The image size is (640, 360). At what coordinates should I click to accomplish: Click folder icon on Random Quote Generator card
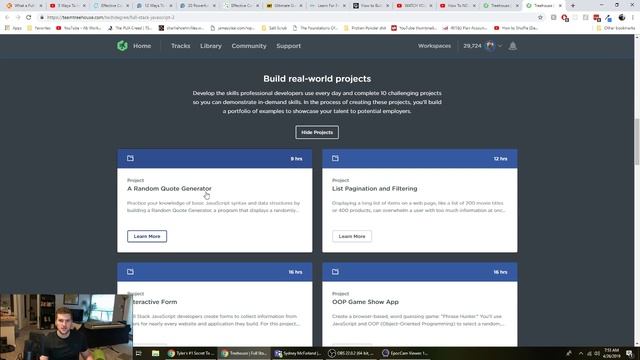point(130,158)
